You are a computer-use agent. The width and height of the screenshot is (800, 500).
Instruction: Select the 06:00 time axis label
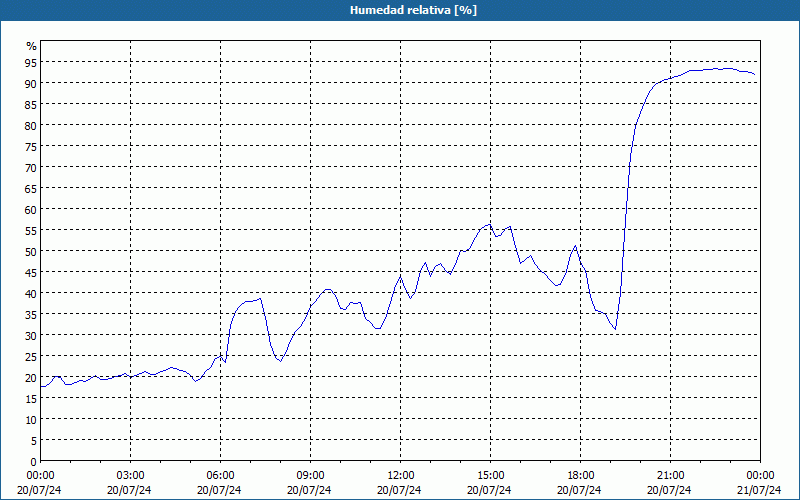[x=220, y=476]
